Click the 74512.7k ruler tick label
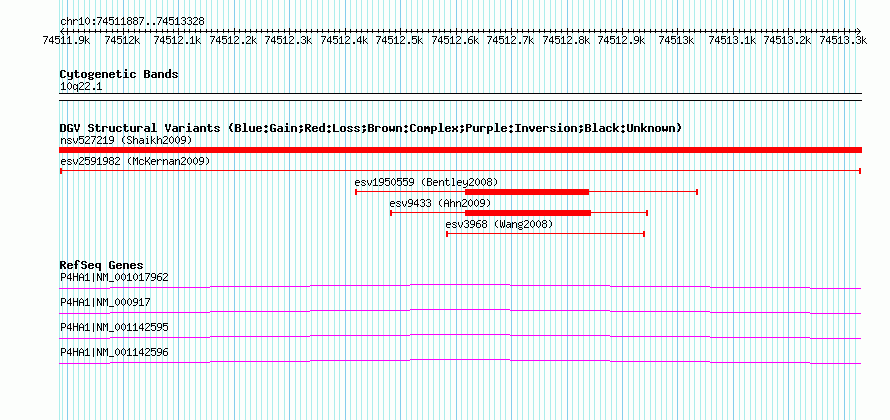Image resolution: width=890 pixels, height=420 pixels. (511, 40)
